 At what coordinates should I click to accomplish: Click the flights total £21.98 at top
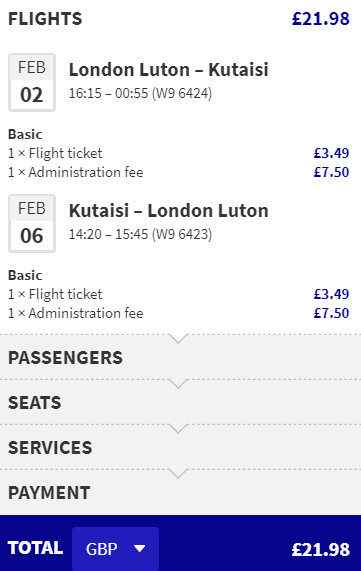(x=321, y=19)
